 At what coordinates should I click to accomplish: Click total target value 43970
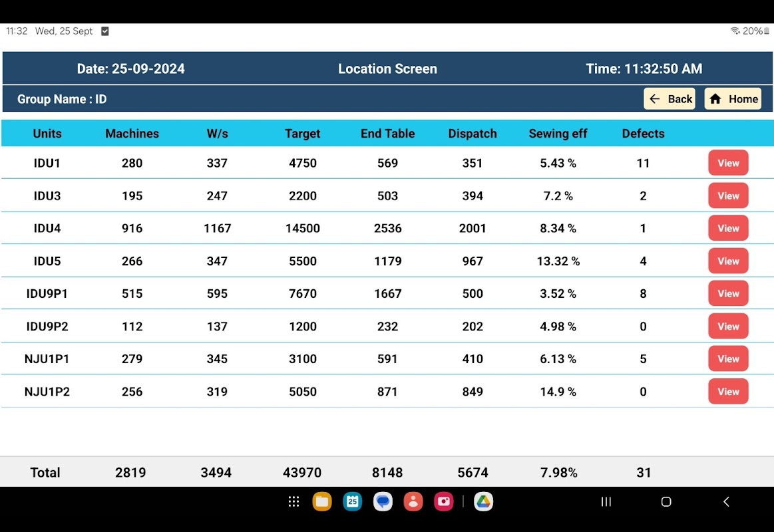click(302, 472)
